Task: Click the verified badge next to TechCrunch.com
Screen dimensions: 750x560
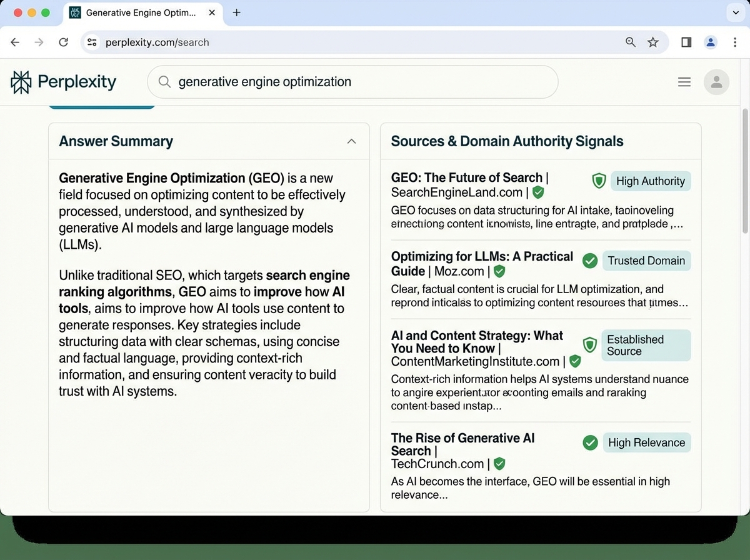Action: (x=499, y=464)
